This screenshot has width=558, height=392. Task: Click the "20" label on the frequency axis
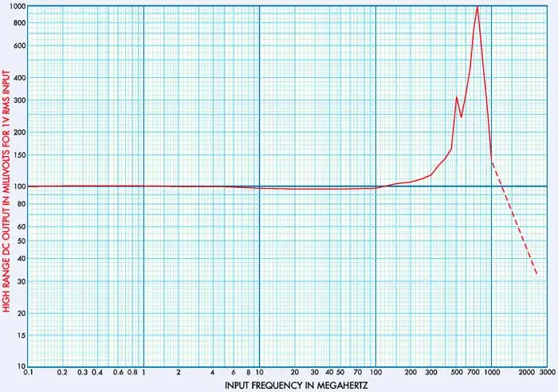pyautogui.click(x=295, y=372)
